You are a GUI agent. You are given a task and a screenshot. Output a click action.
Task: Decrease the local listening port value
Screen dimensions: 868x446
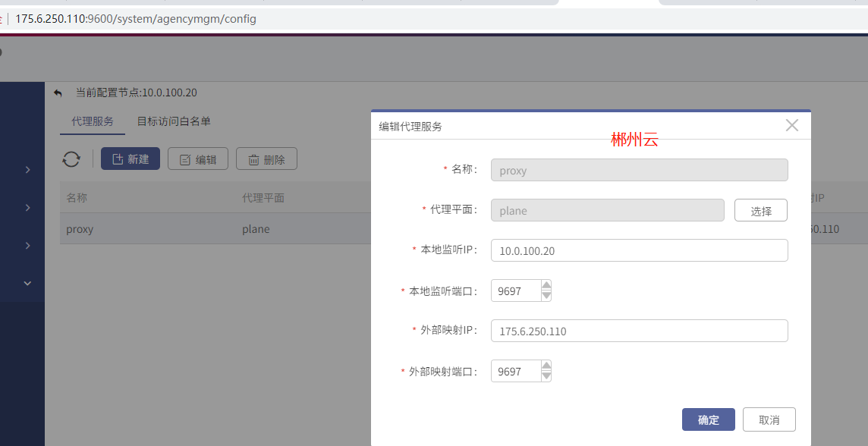[x=546, y=296]
